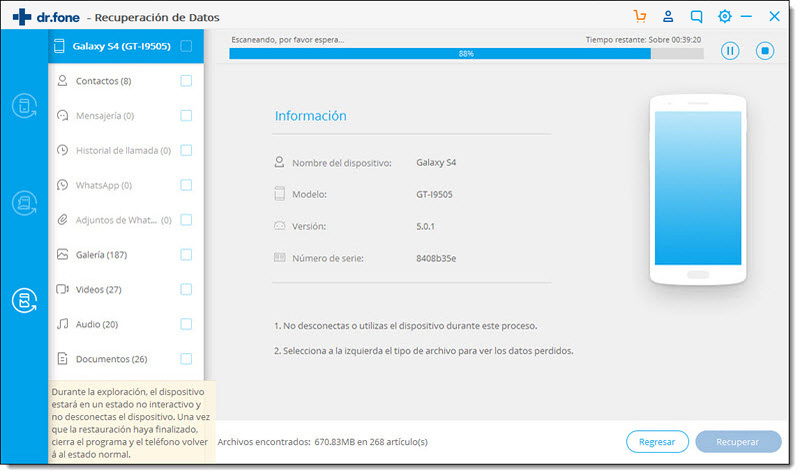This screenshot has height=475, width=800.
Task: Check the Documentos (26) checkbox
Action: 186,359
